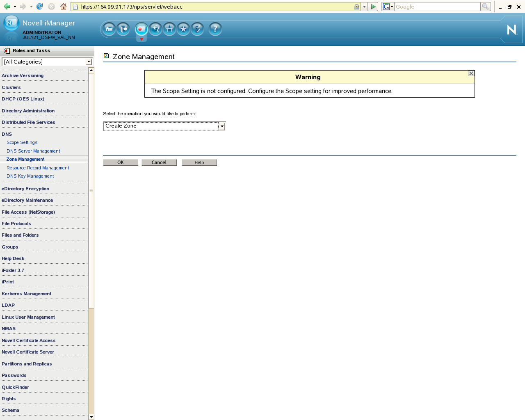Expand Linux User Management role

28,317
